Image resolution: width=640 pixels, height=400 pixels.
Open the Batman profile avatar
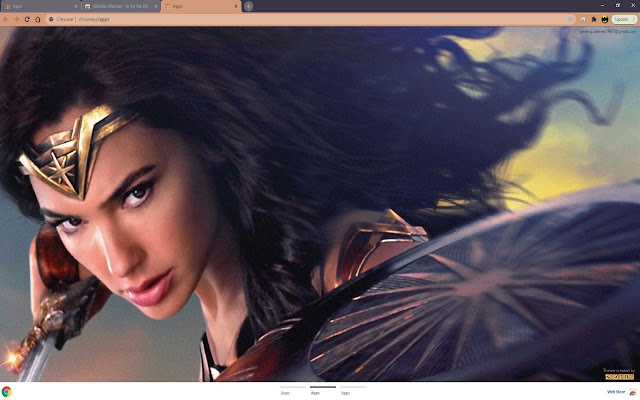click(605, 19)
